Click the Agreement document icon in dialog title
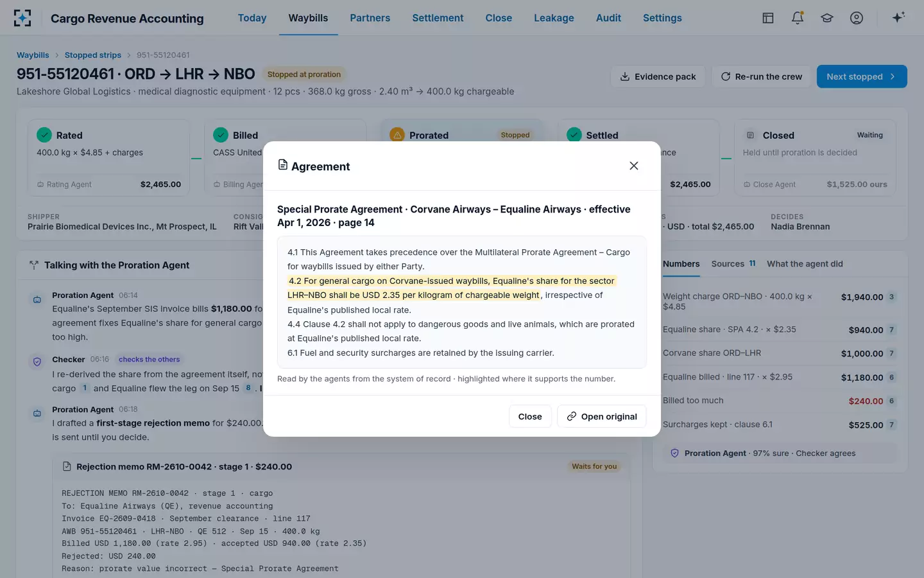Viewport: 924px width, 578px height. [282, 165]
